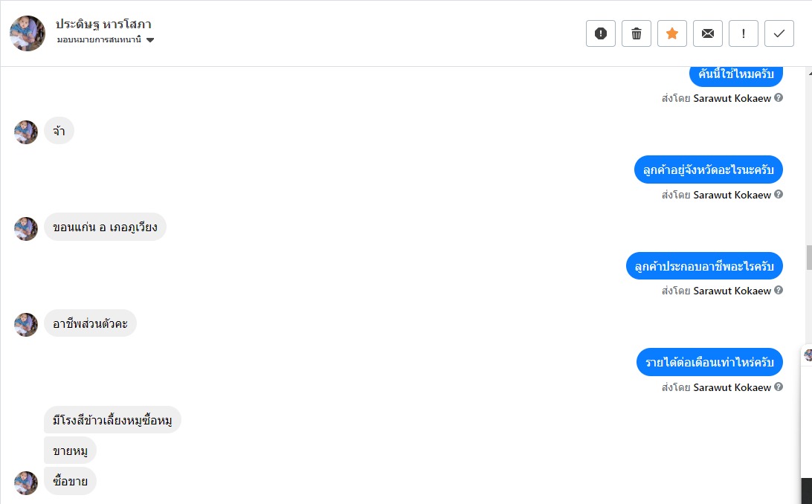
Task: Click help icon under รายได้ต่อเดือนเท่าไหร่ครับ message
Action: 779,387
